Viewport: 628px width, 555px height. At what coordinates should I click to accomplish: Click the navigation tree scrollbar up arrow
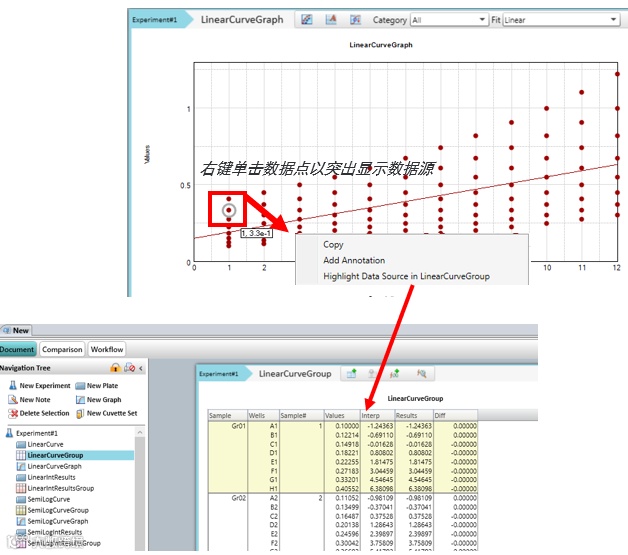pyautogui.click(x=140, y=432)
